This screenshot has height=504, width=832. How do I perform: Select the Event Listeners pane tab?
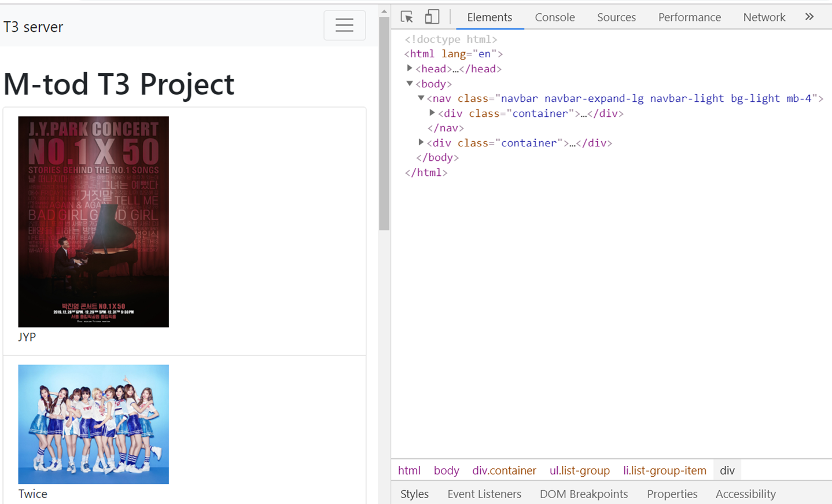coord(484,494)
